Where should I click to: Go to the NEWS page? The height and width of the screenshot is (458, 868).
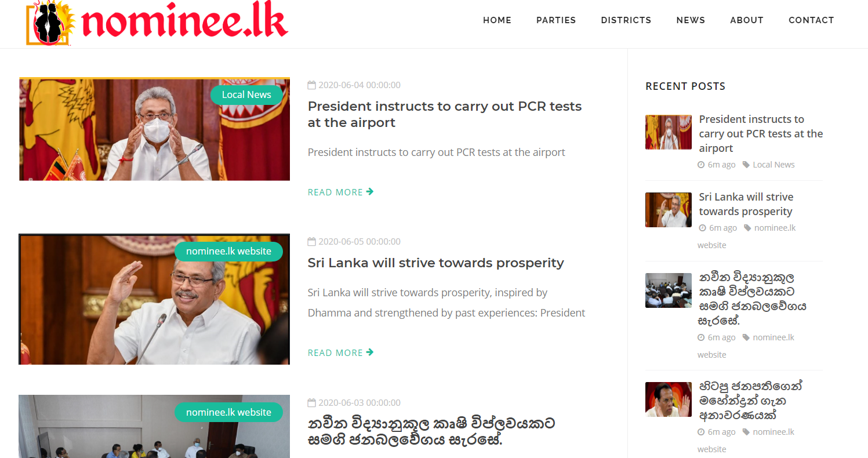pyautogui.click(x=691, y=20)
